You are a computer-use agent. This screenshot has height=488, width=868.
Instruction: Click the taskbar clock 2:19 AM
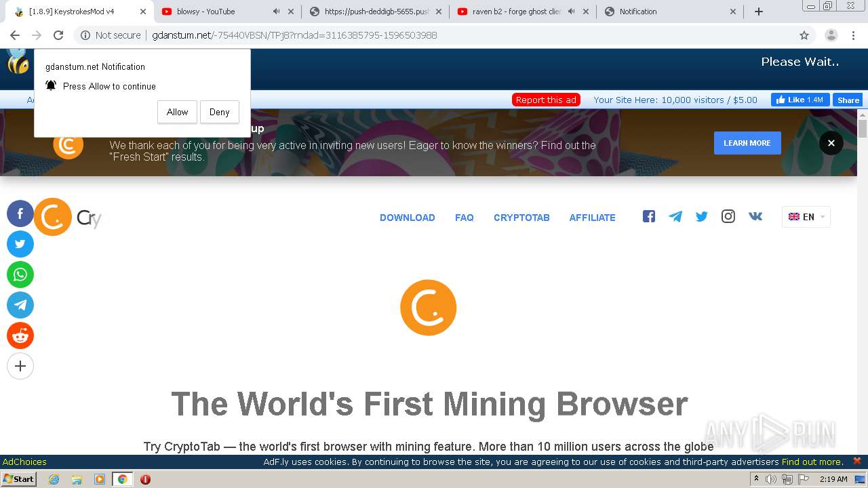coord(833,479)
